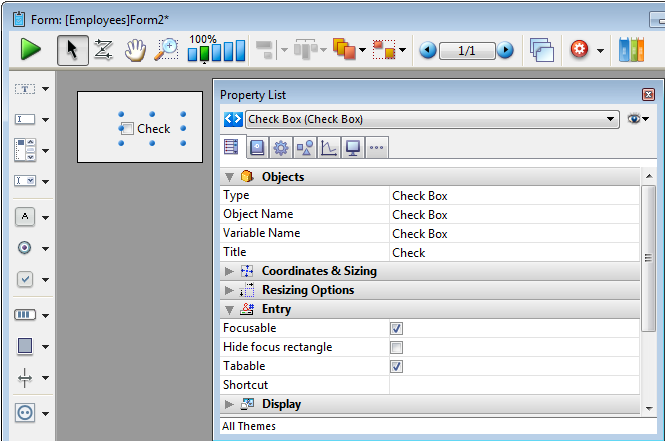Viewport: 665px width, 441px height.
Task: Uncheck the Focusable checkbox
Action: tap(396, 328)
